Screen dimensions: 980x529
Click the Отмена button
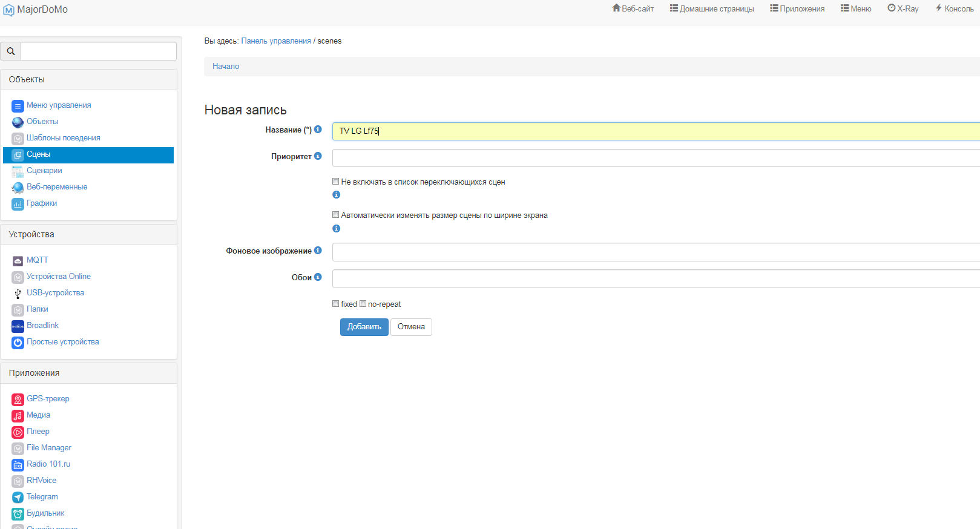411,327
